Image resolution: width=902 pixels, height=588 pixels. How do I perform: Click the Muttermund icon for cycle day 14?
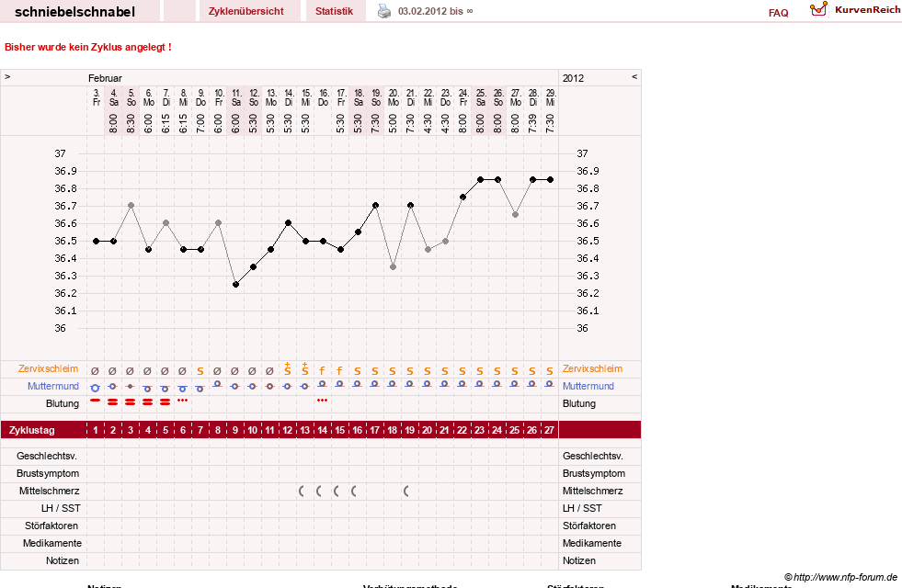(322, 384)
